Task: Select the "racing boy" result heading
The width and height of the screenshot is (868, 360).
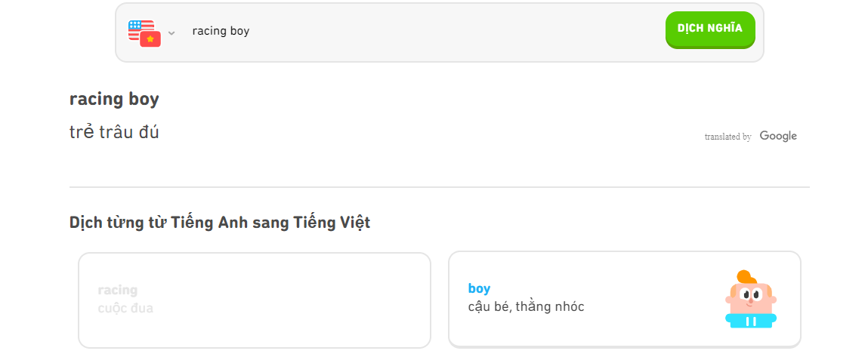Action: pos(114,100)
